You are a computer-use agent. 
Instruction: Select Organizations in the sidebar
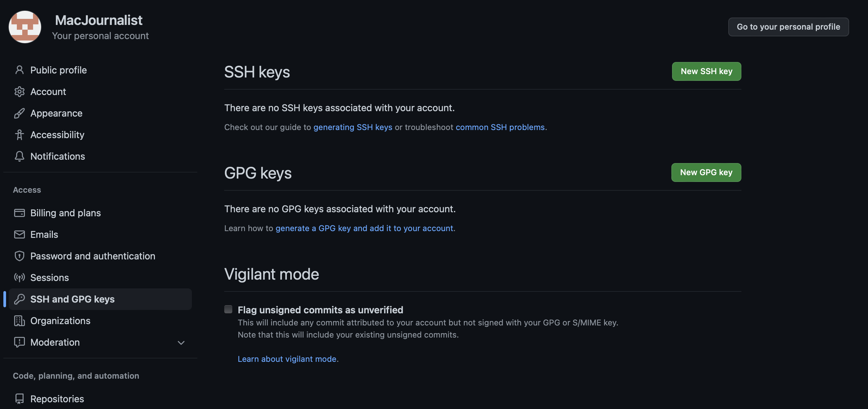pos(60,320)
